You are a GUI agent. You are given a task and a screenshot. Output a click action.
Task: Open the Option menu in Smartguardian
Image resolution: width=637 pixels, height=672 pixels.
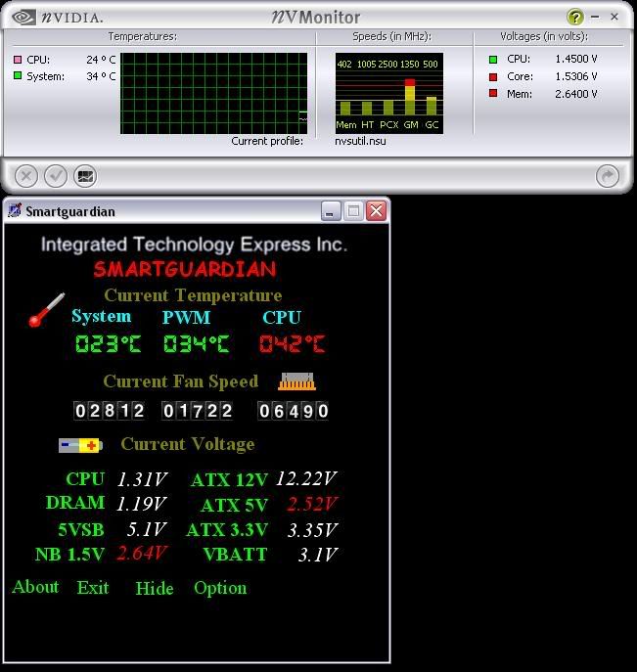click(x=220, y=588)
